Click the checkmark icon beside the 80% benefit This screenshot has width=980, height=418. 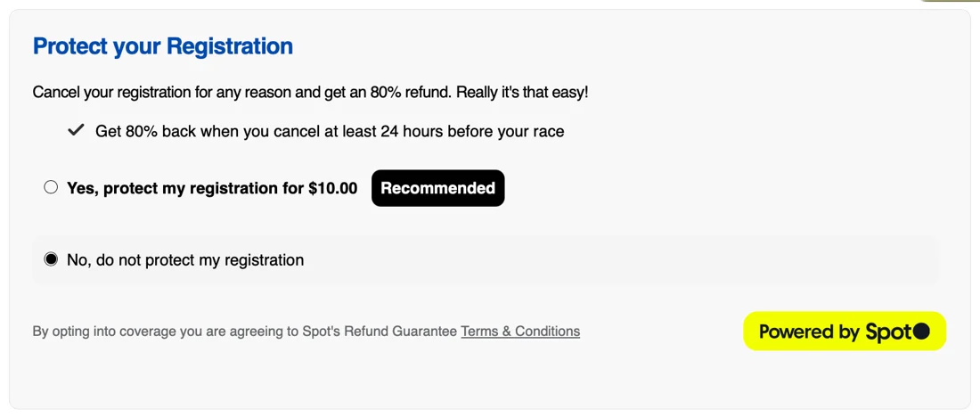click(77, 131)
